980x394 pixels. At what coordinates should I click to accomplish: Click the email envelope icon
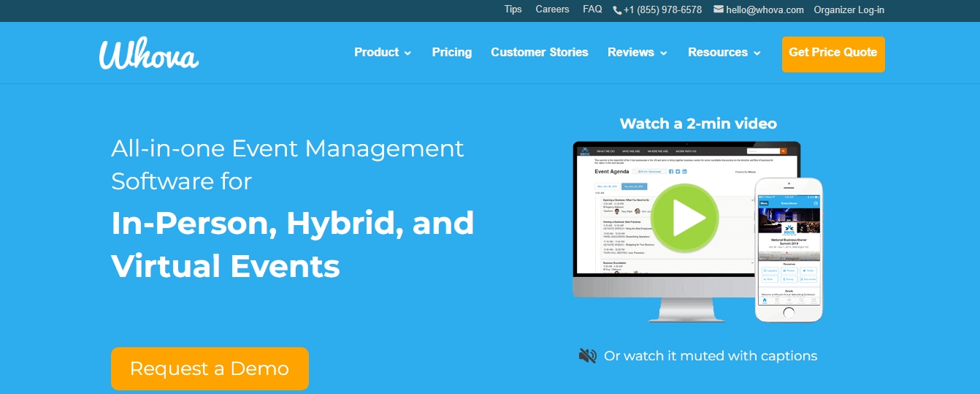pyautogui.click(x=719, y=10)
